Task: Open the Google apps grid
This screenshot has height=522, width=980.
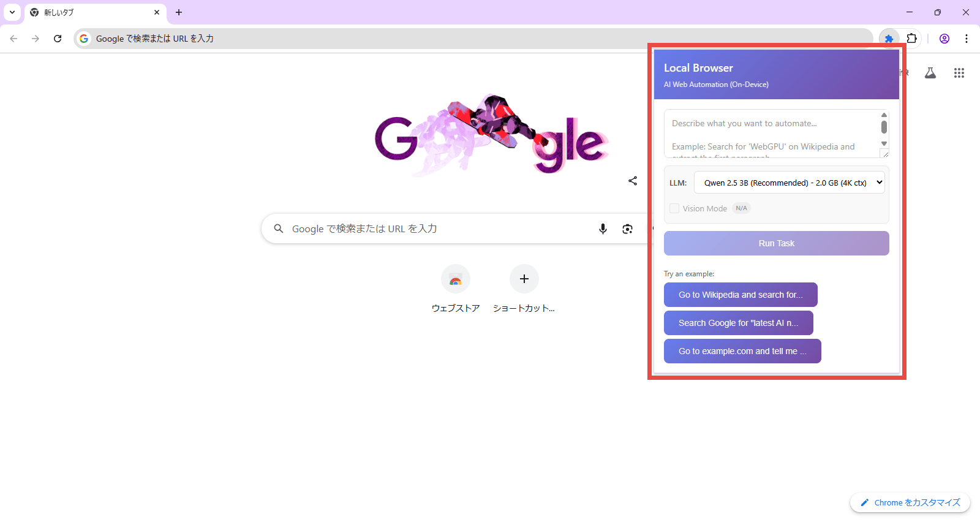Action: click(x=959, y=73)
